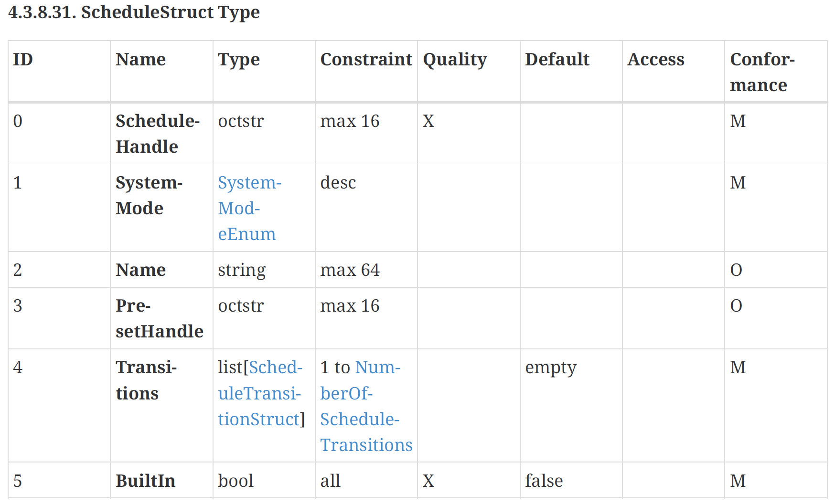Select the Conformance column header
Screen dimensions: 835x504
pyautogui.click(x=762, y=72)
